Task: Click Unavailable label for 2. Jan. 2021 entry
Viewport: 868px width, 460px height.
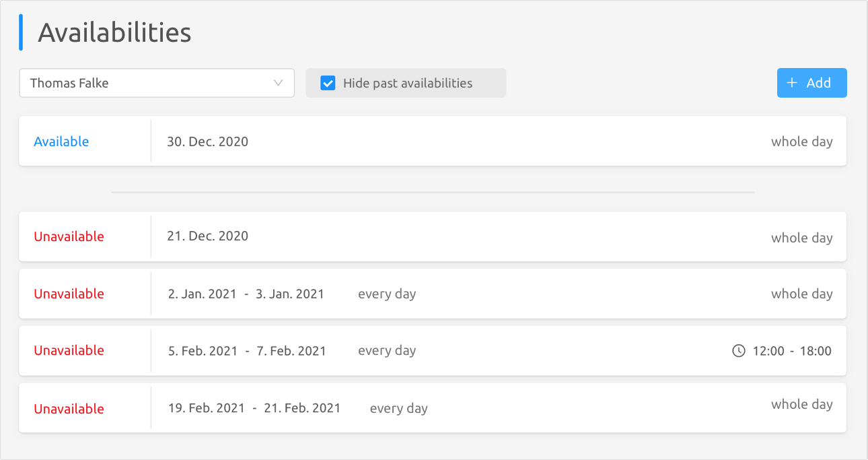Action: 69,294
